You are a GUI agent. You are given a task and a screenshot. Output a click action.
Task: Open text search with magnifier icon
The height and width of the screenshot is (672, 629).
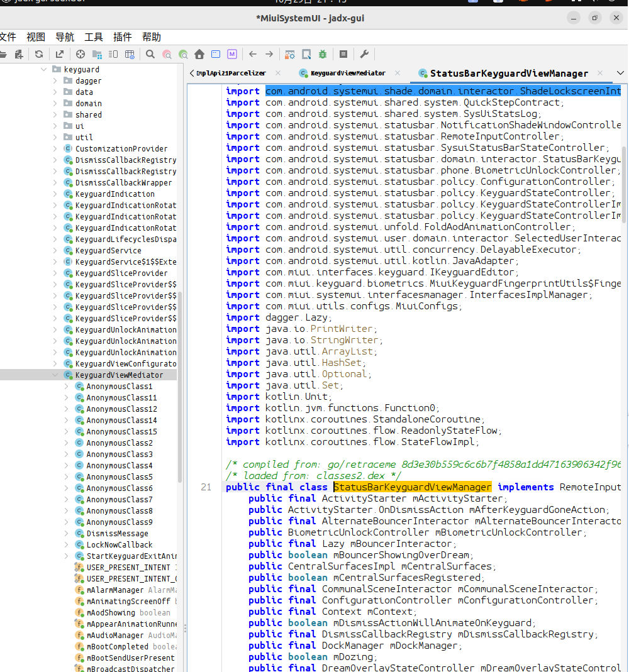(x=150, y=54)
